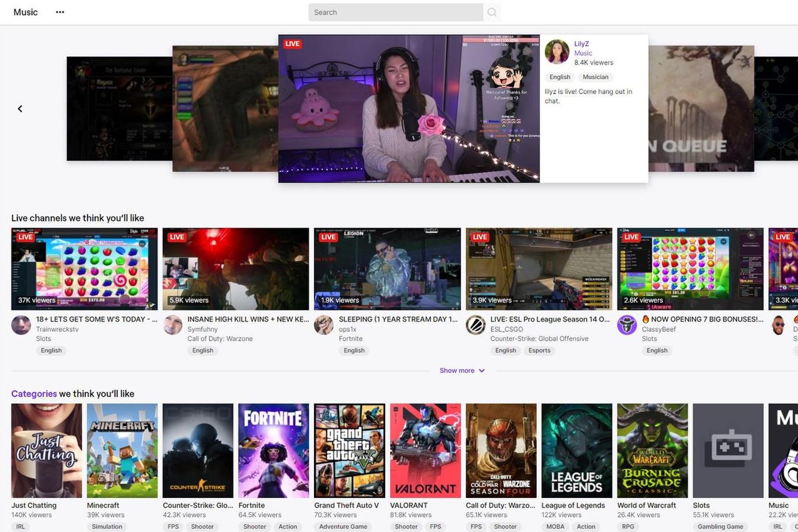
Task: Click League of Legends category name
Action: point(573,505)
